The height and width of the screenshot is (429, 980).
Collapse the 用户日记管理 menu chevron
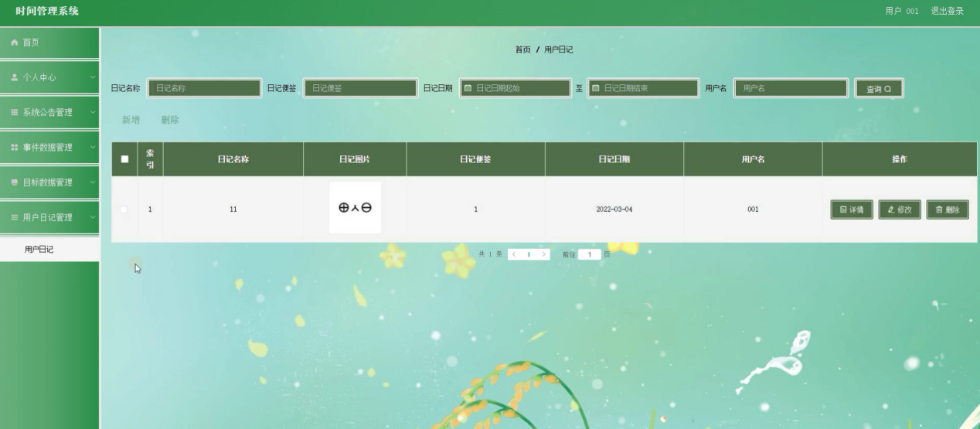click(x=92, y=217)
